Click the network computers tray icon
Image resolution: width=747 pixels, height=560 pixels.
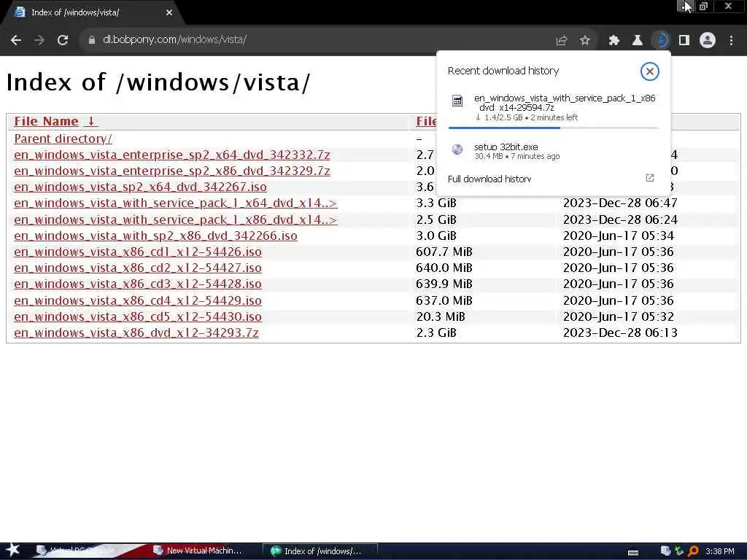click(x=666, y=551)
